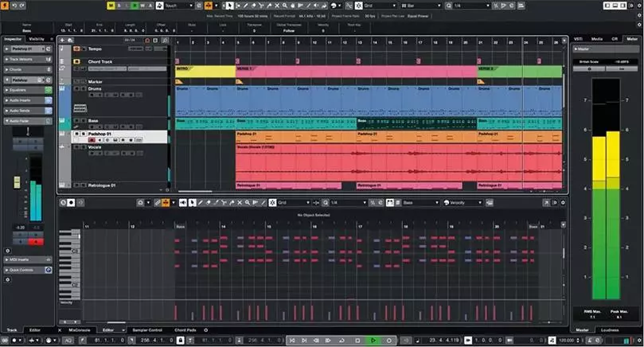Click the Record transport button
The image size is (644, 347).
click(x=388, y=341)
